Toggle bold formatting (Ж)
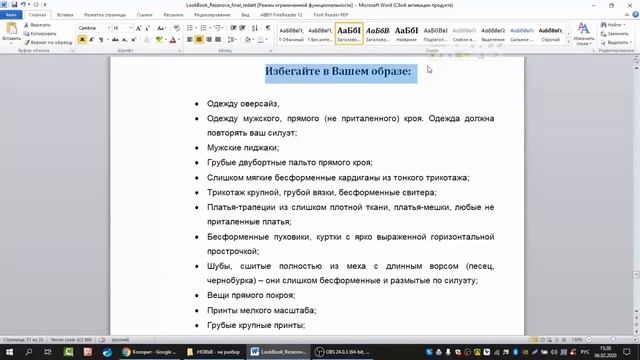 pyautogui.click(x=82, y=40)
